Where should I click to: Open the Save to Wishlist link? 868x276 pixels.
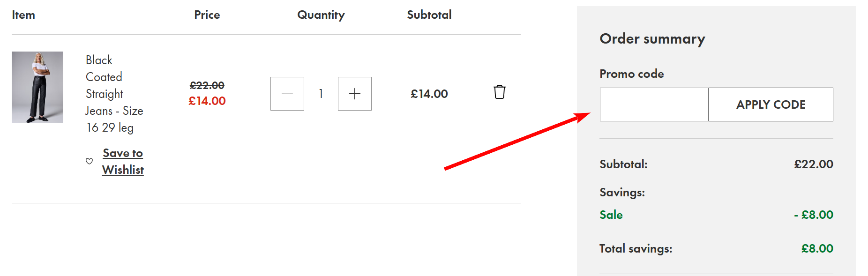pyautogui.click(x=123, y=161)
